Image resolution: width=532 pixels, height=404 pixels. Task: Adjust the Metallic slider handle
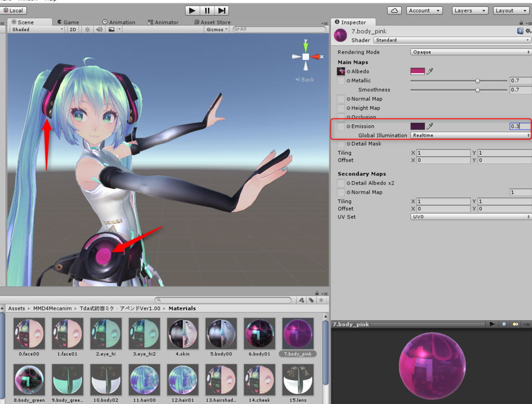[x=478, y=81]
